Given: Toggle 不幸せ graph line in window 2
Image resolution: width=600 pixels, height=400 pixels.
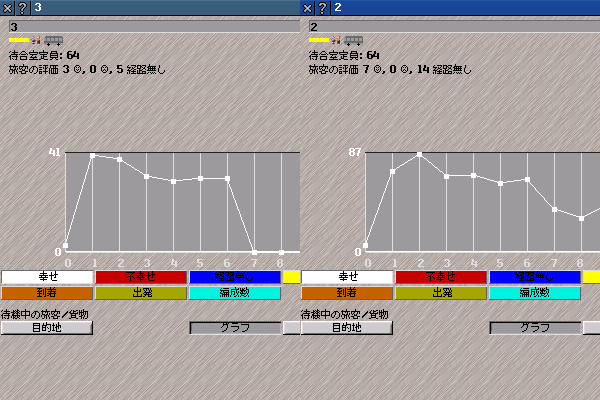Looking at the screenshot, I should click(x=441, y=277).
